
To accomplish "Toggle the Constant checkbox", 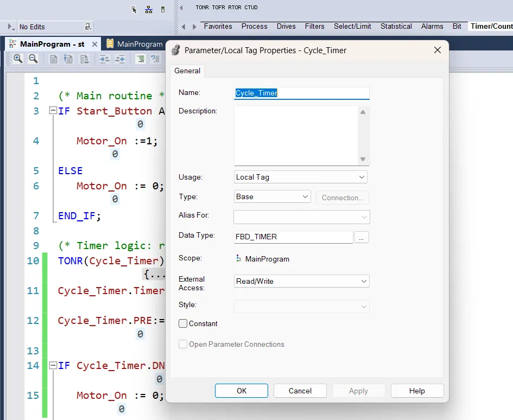I will tap(183, 323).
